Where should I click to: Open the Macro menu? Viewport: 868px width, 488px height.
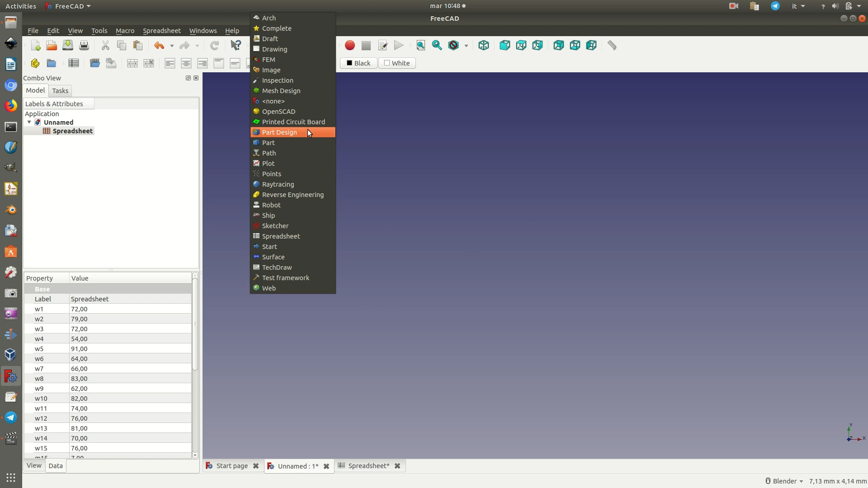125,31
